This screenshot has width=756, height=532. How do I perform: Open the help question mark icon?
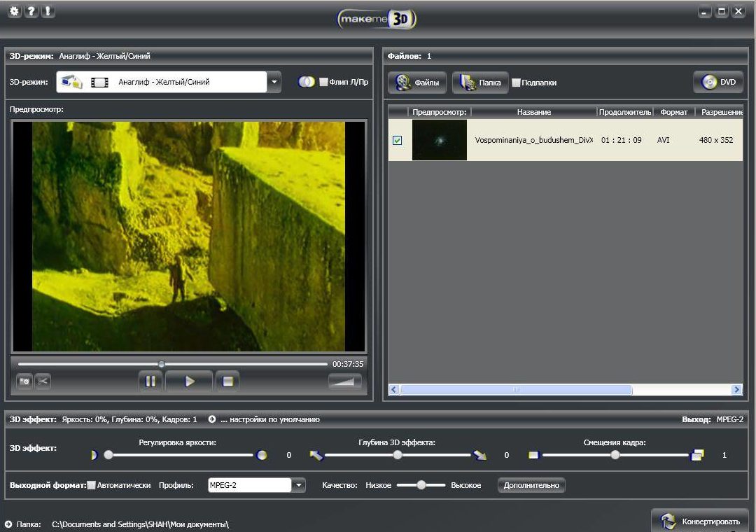point(31,11)
